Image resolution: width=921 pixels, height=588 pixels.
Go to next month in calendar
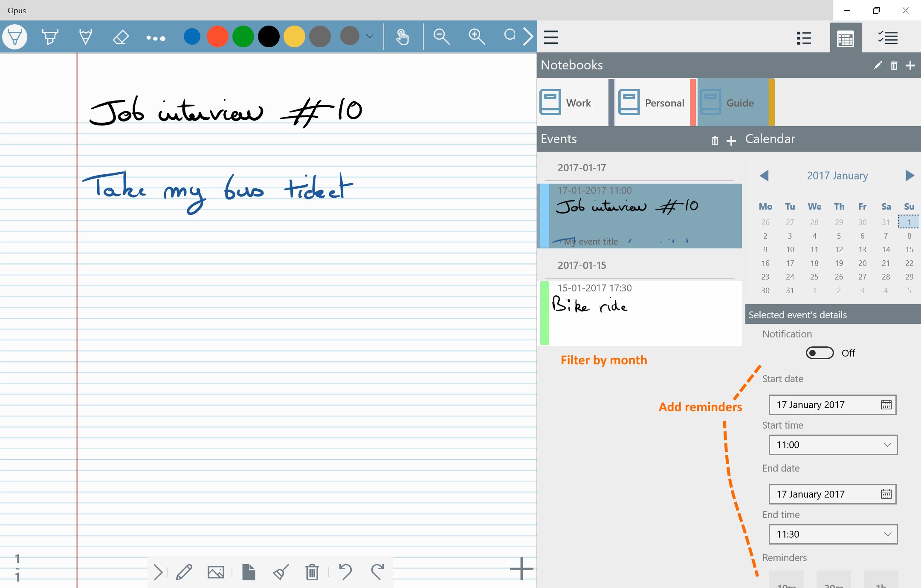909,176
